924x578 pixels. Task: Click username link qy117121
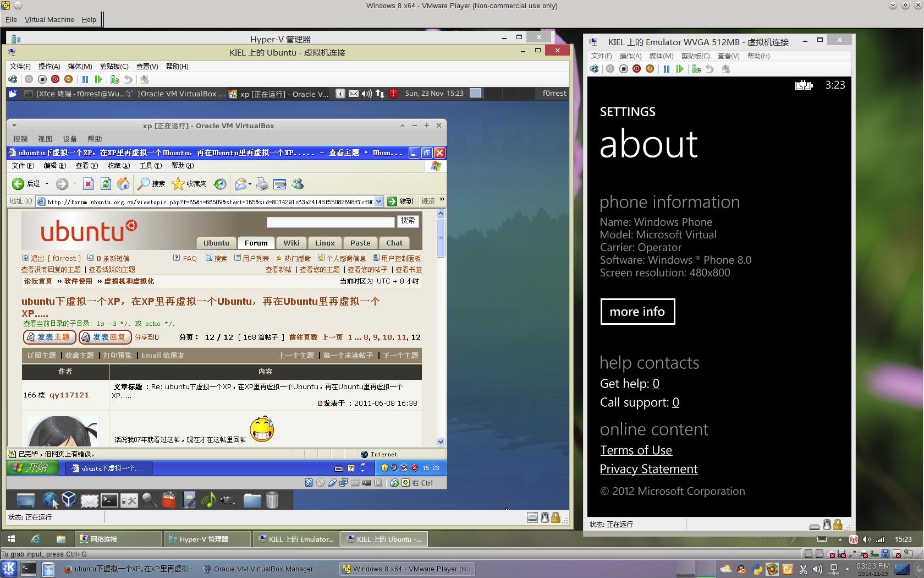coord(69,395)
